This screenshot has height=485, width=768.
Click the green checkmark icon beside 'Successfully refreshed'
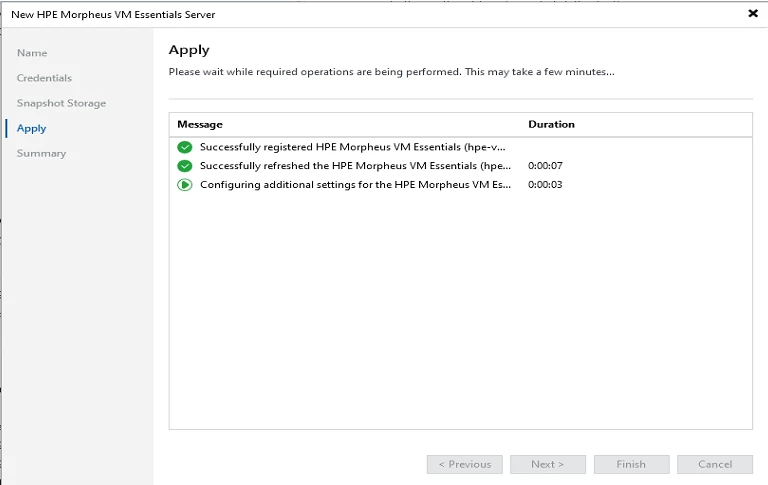pos(184,166)
